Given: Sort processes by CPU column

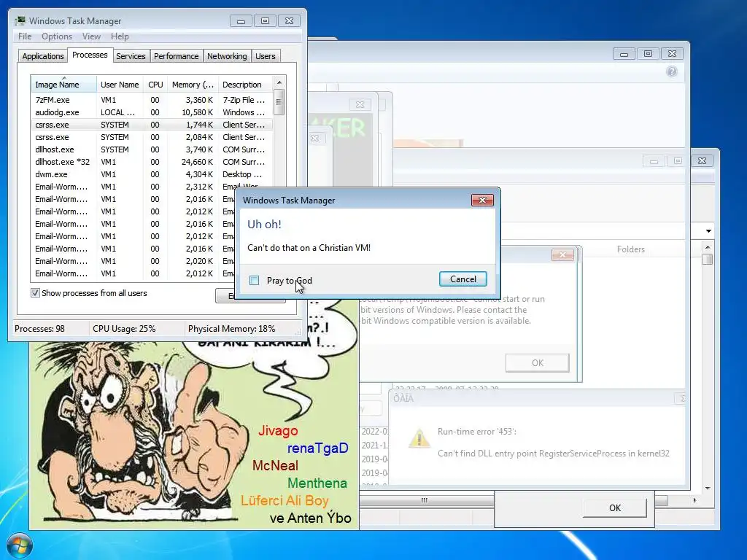Looking at the screenshot, I should tap(155, 85).
